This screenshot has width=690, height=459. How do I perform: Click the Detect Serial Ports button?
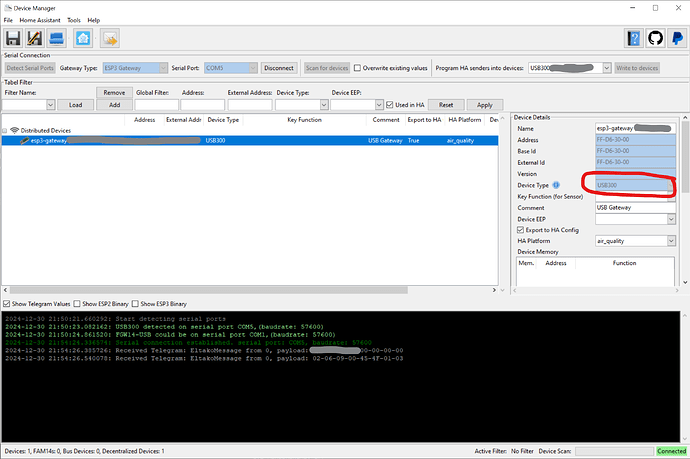(x=30, y=68)
